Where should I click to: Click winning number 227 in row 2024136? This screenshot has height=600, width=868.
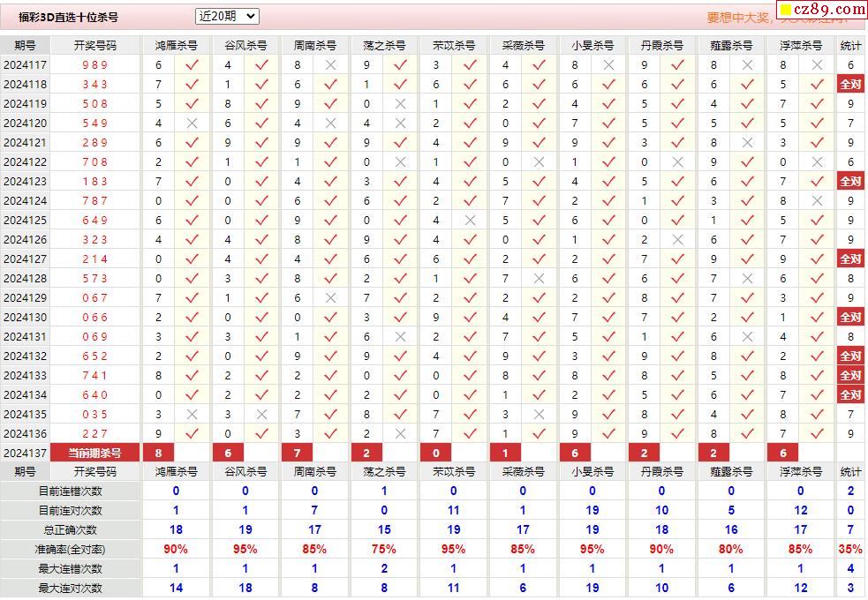94,433
